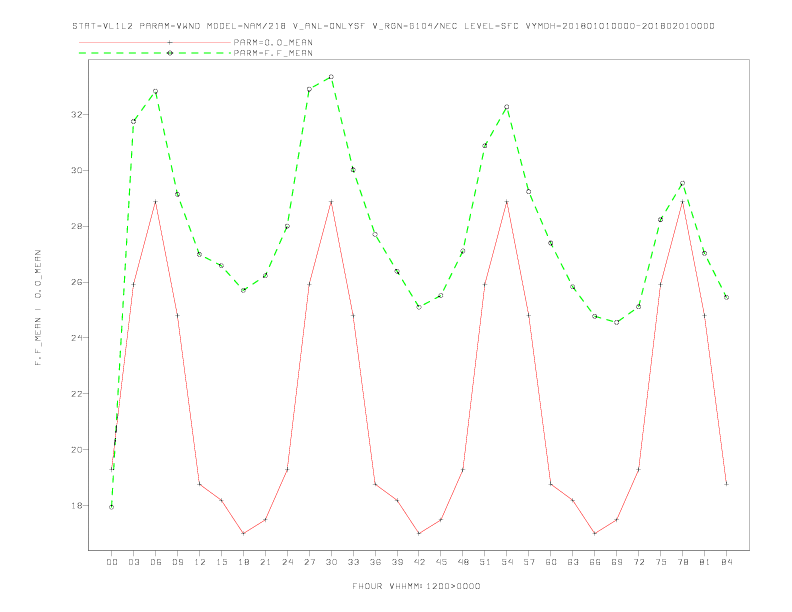The height and width of the screenshot is (612, 792).
Task: Click the x-axis tick label 78
Action: pos(682,562)
